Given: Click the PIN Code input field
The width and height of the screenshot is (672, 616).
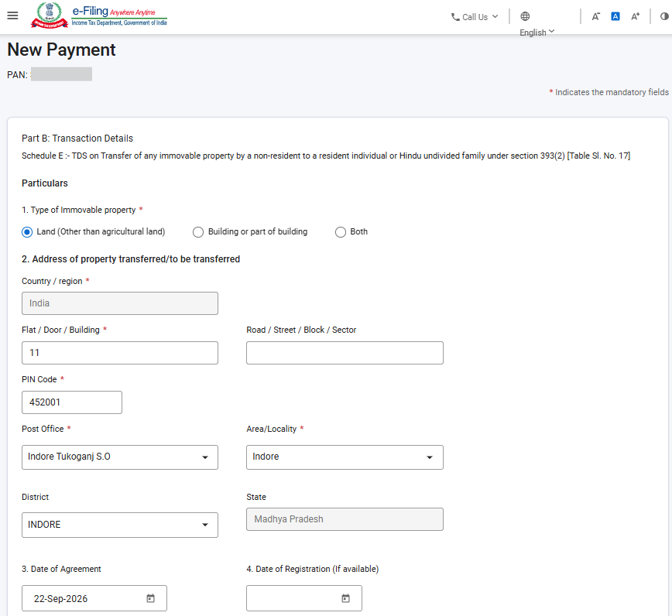Looking at the screenshot, I should [72, 402].
